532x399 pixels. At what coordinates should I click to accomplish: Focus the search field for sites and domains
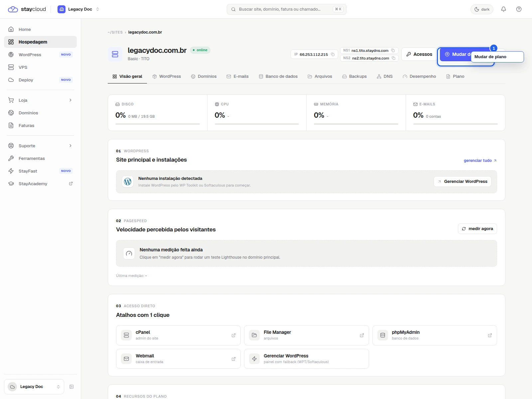(287, 9)
